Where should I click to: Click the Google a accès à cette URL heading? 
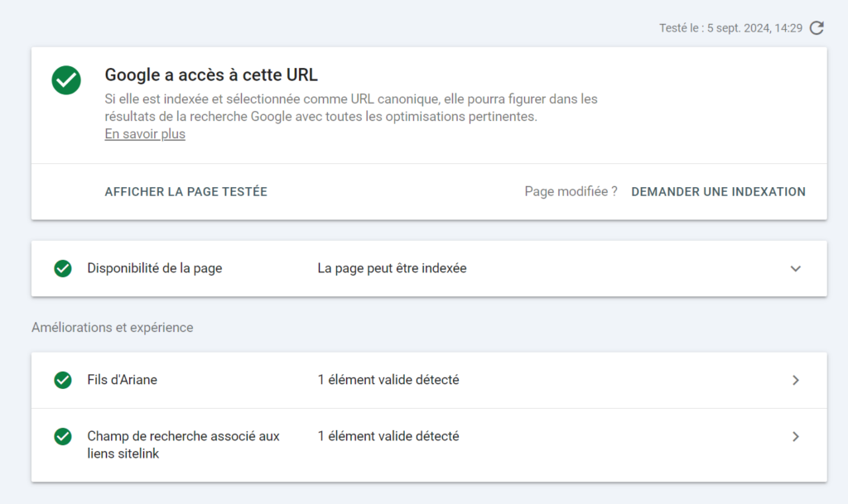click(211, 75)
